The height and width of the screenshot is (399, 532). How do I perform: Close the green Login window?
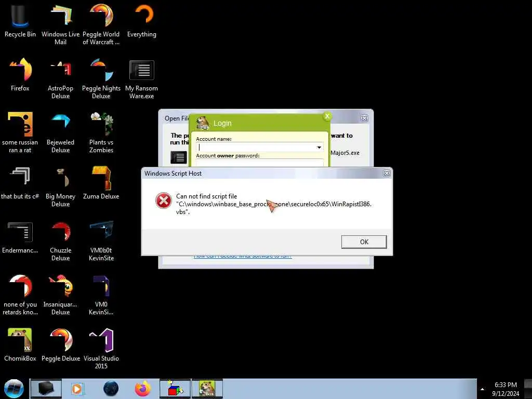coord(327,116)
